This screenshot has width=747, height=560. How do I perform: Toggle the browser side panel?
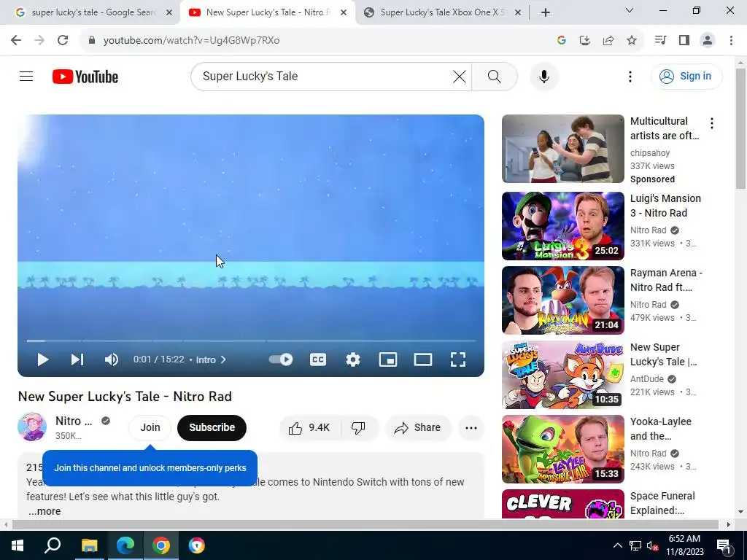684,40
